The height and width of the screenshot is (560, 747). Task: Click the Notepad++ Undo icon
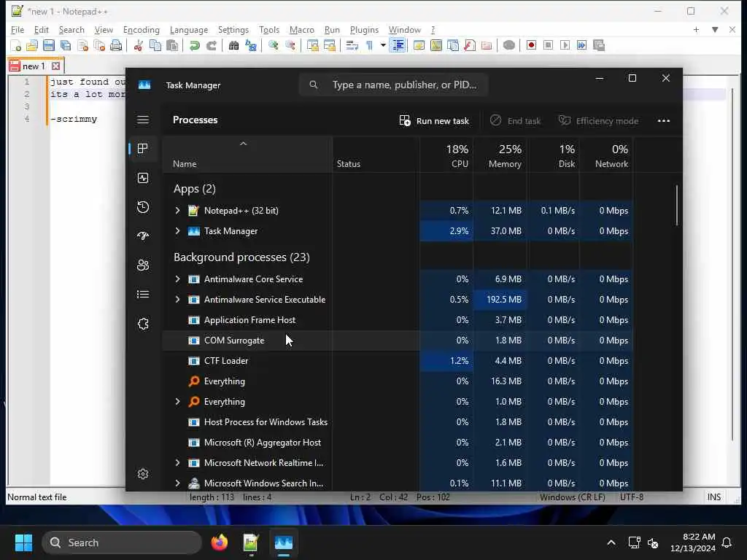[194, 45]
